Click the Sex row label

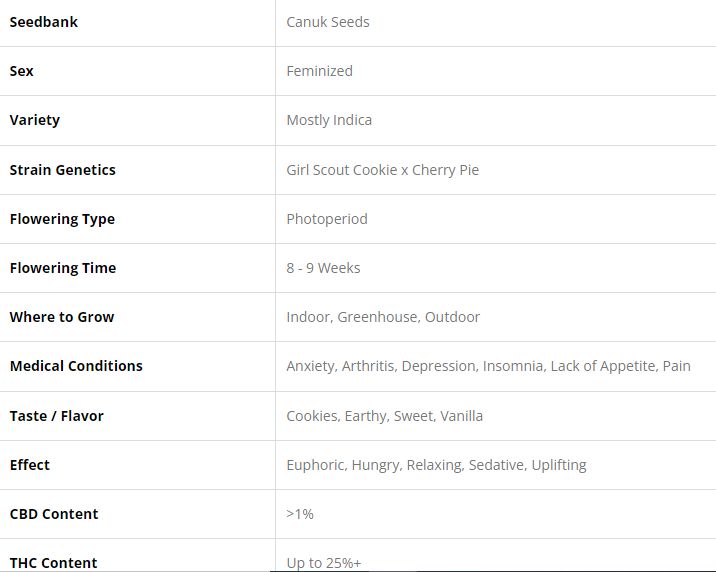22,71
